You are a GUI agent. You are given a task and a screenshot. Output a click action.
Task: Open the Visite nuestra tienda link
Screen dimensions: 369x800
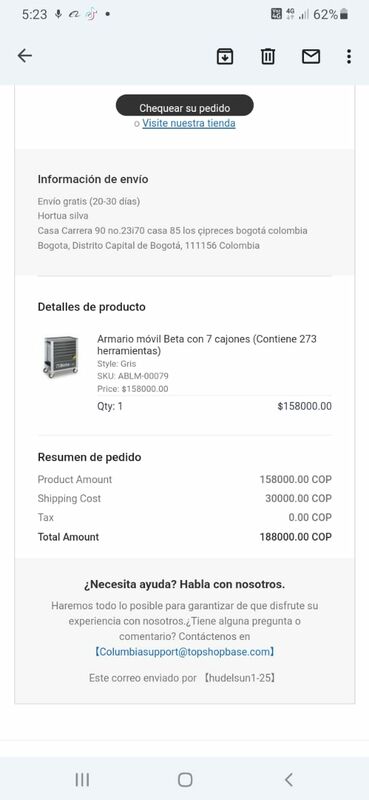[189, 123]
